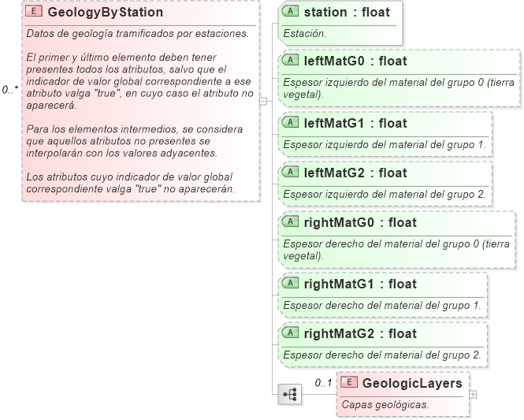Select the 'leftMatG0 : float' attribute name
The image size is (524, 420).
pyautogui.click(x=355, y=61)
